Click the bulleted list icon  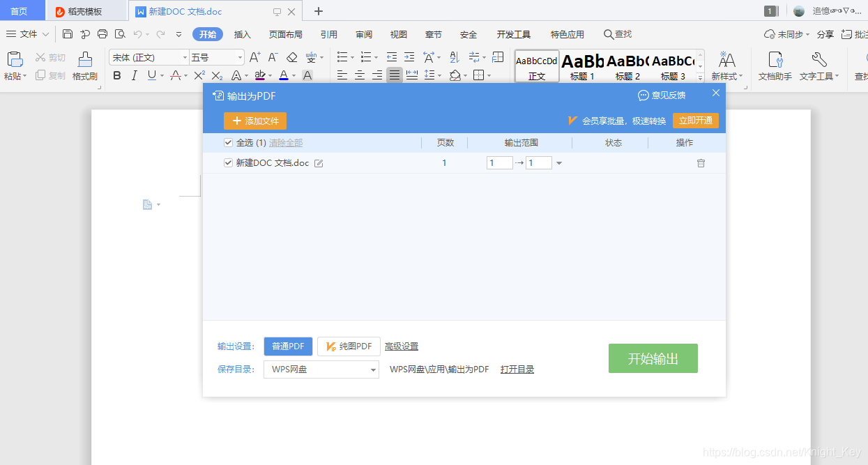tap(342, 57)
